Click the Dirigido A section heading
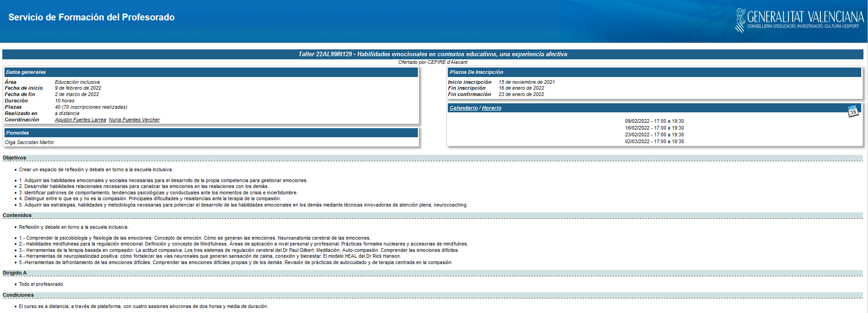 click(x=15, y=273)
